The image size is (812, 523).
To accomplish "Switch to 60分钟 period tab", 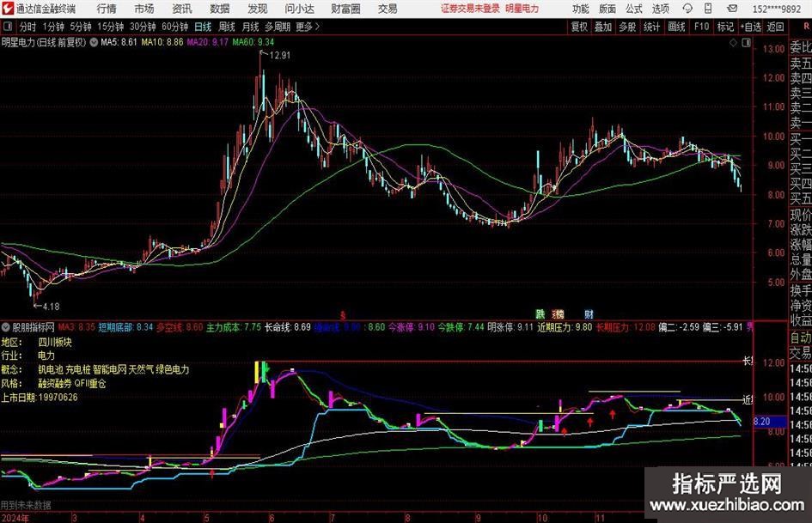I will click(x=174, y=27).
